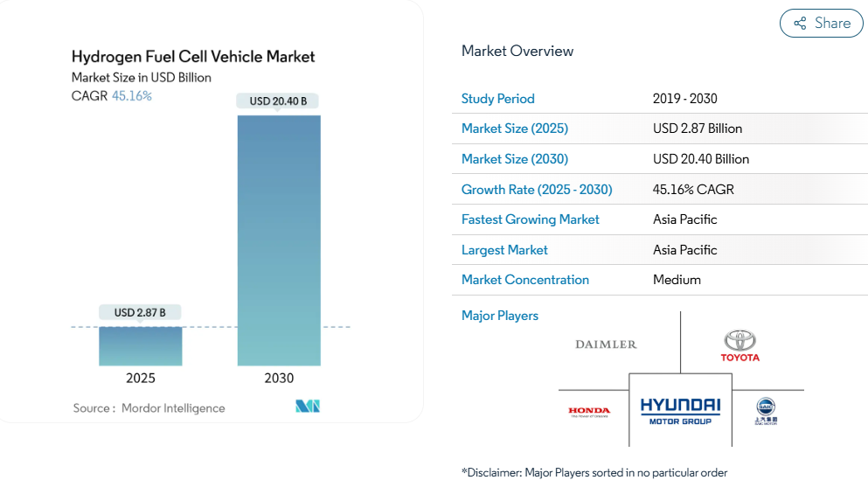
Task: Click Growth Rate (2025 - 2030) label
Action: point(536,190)
